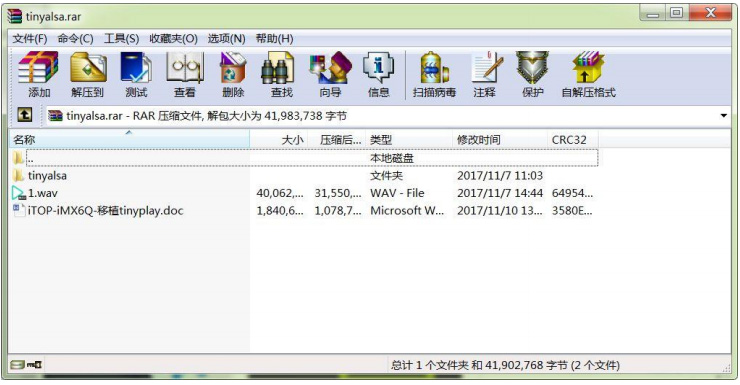Click the disk icon in status bar

(x=17, y=365)
